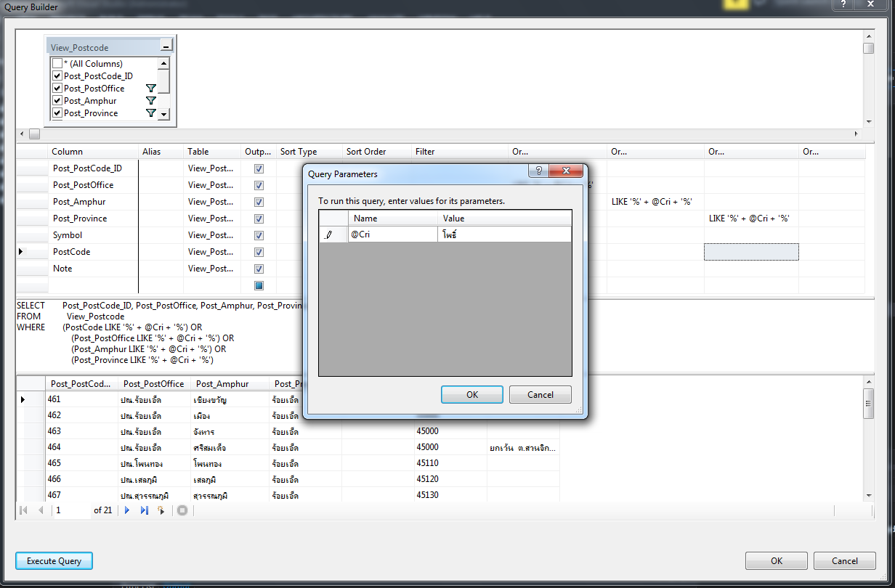The image size is (895, 588).
Task: Click the Alias column header
Action: tap(161, 152)
